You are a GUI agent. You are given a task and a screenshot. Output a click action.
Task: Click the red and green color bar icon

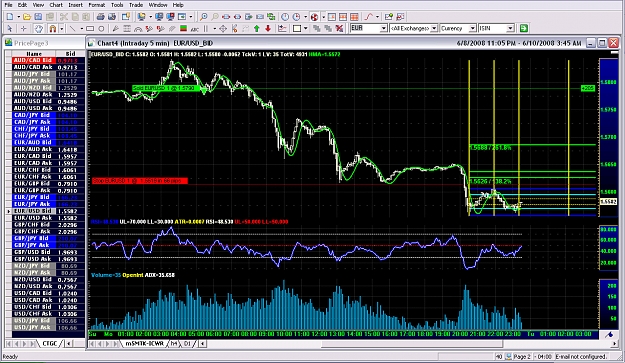[x=183, y=28]
